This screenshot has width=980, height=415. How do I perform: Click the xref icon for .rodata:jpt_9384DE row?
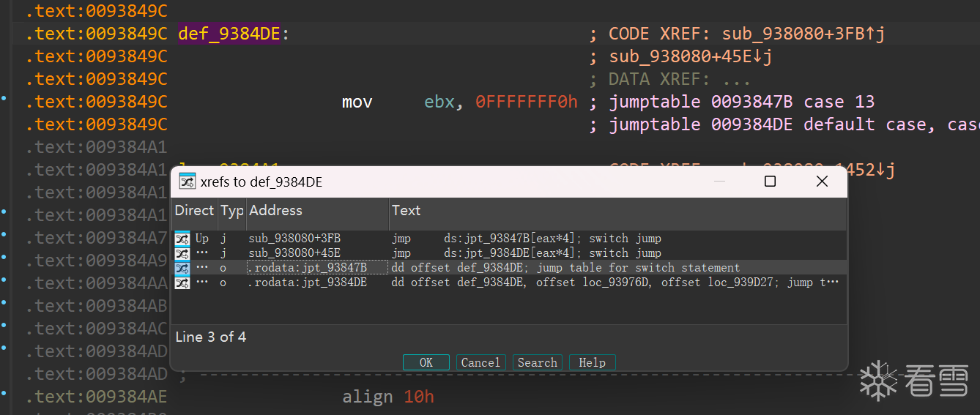182,283
